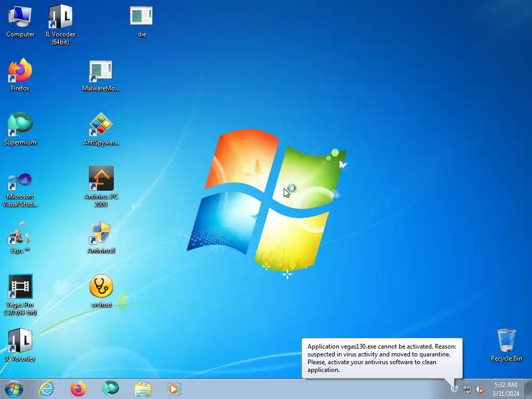The image size is (532, 399).
Task: Select the Vegas Pro 13.0 (64-bit) shortcut
Action: coord(20,295)
